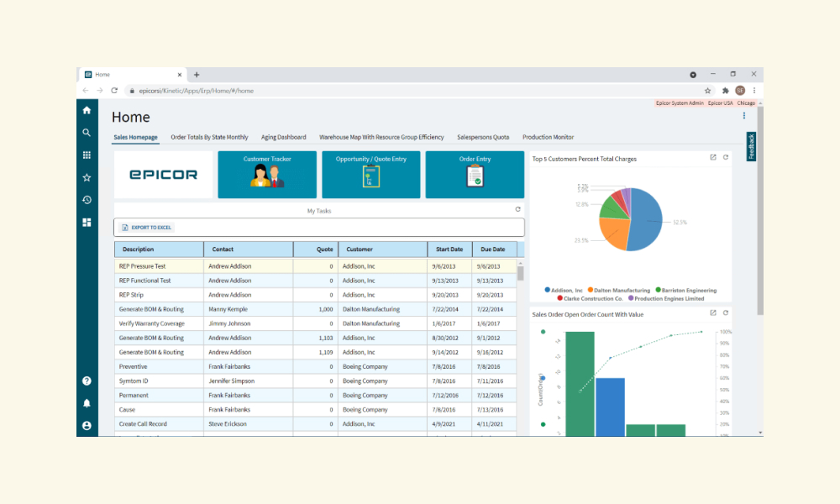Viewport: 840px width, 504px height.
Task: Click the Chicago site label
Action: [746, 102]
